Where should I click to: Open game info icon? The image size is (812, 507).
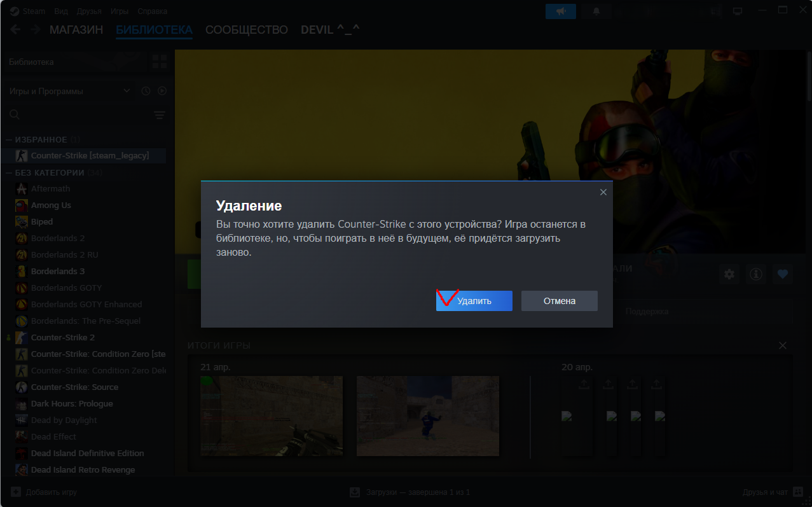click(756, 274)
